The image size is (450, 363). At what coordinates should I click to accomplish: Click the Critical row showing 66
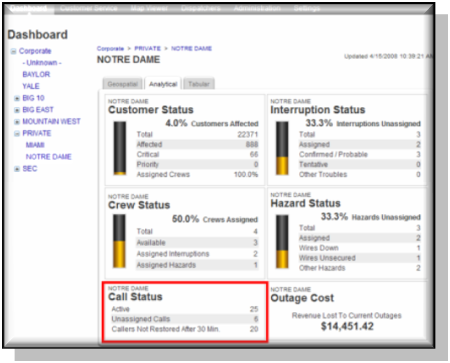click(x=197, y=155)
